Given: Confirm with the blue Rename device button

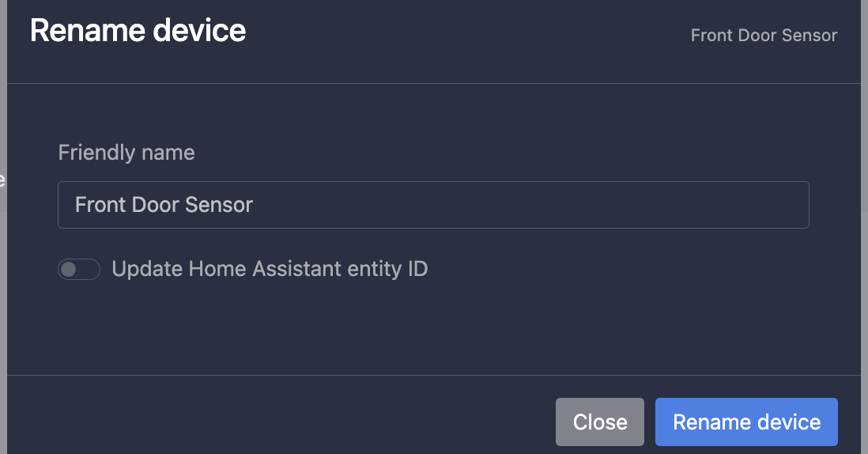Looking at the screenshot, I should [x=746, y=422].
